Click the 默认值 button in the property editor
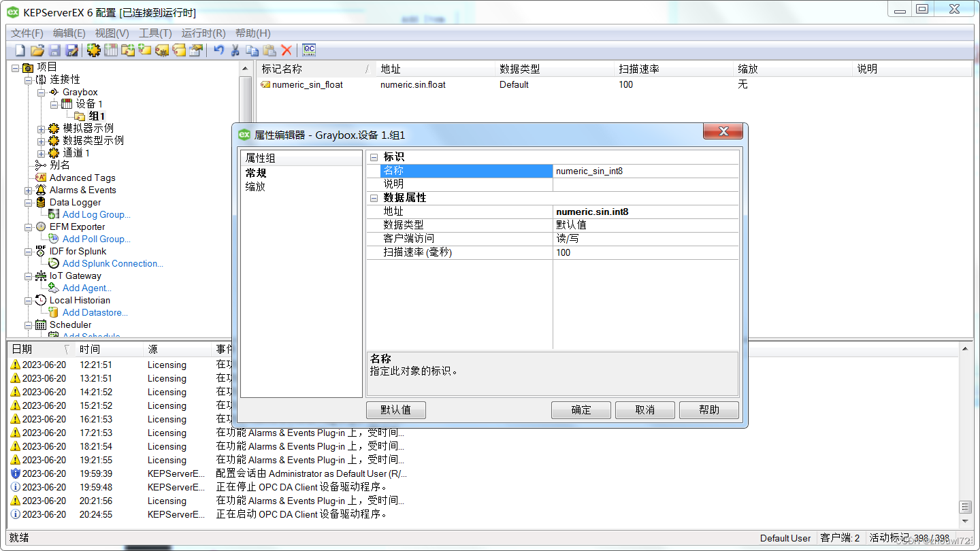Screen dimensions: 980x551 (x=395, y=410)
